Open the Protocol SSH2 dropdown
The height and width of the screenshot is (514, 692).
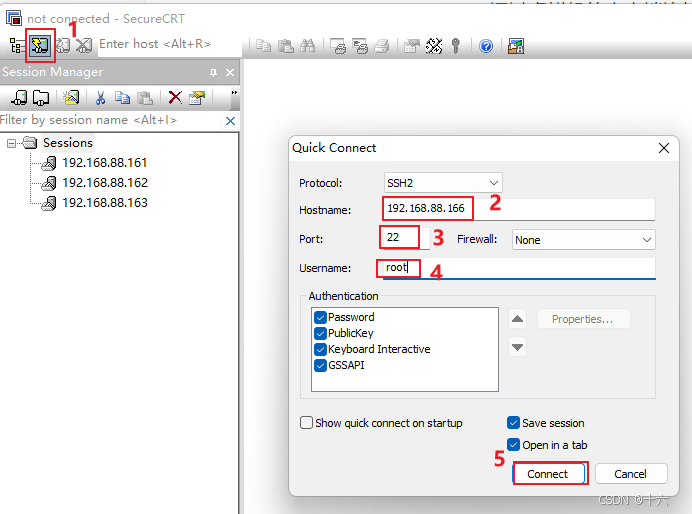(x=443, y=183)
